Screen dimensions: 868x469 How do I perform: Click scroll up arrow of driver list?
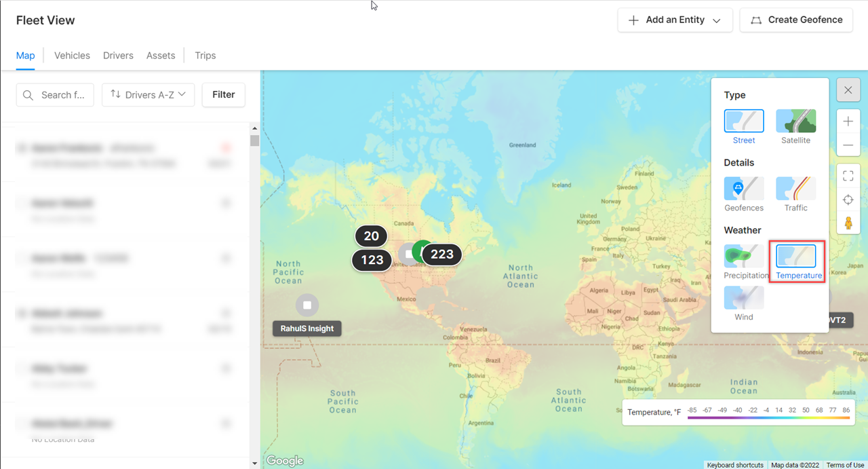(255, 128)
